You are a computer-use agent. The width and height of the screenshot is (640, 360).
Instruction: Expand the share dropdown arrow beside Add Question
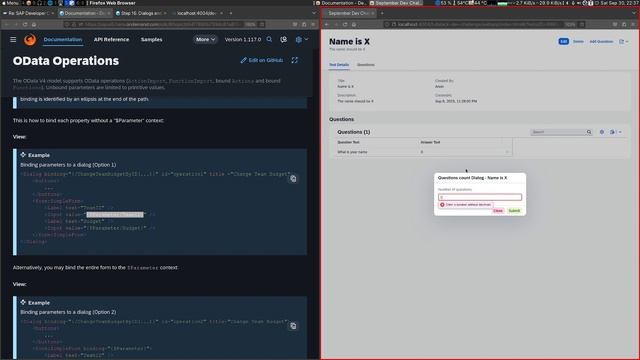point(627,42)
